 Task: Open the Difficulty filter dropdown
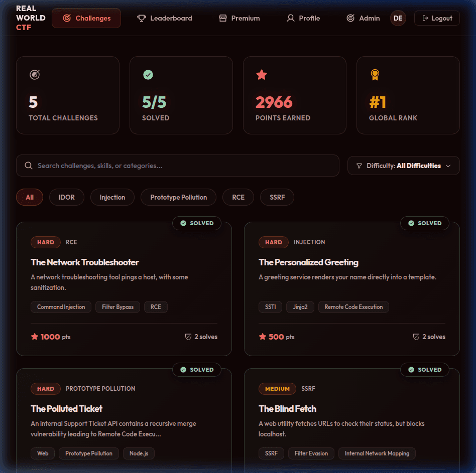(x=404, y=166)
